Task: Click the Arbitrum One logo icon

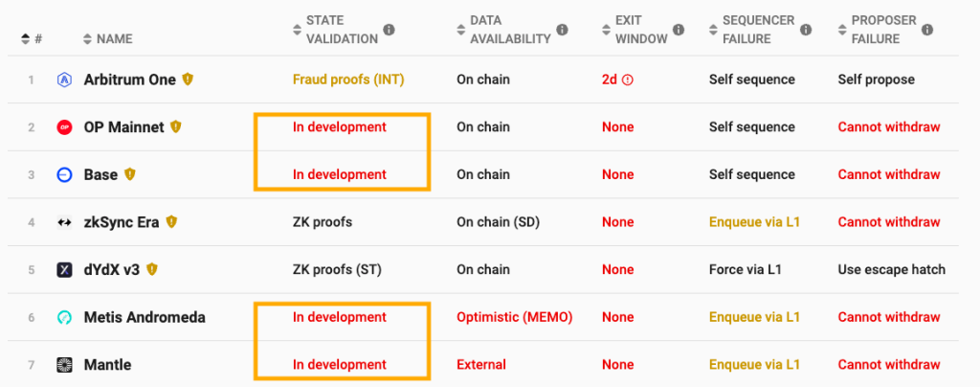Action: (64, 80)
